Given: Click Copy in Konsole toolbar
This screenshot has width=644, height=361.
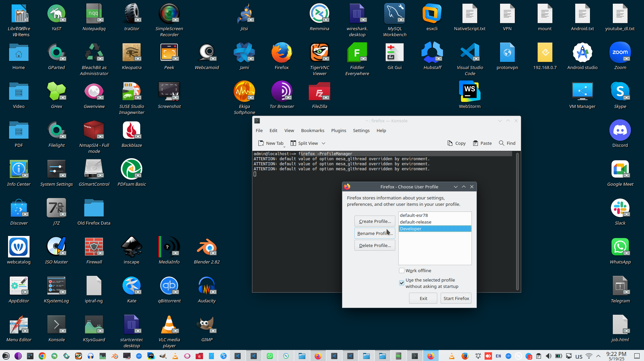Looking at the screenshot, I should coord(456,143).
